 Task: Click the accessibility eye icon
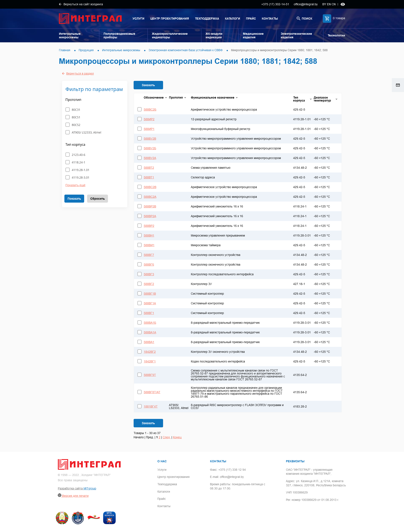click(x=343, y=4)
